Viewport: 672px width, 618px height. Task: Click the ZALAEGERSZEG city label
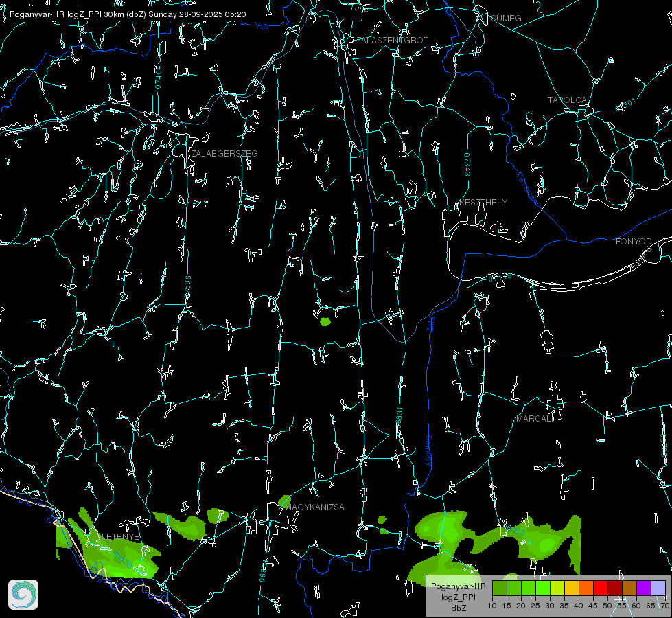pos(224,154)
